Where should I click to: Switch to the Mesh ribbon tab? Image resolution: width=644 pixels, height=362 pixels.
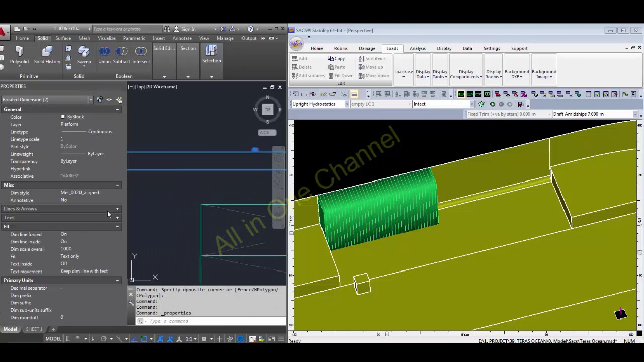pyautogui.click(x=84, y=38)
